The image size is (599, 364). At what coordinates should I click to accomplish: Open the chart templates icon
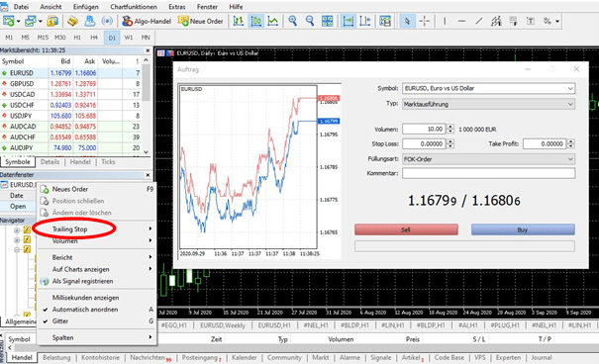385,21
